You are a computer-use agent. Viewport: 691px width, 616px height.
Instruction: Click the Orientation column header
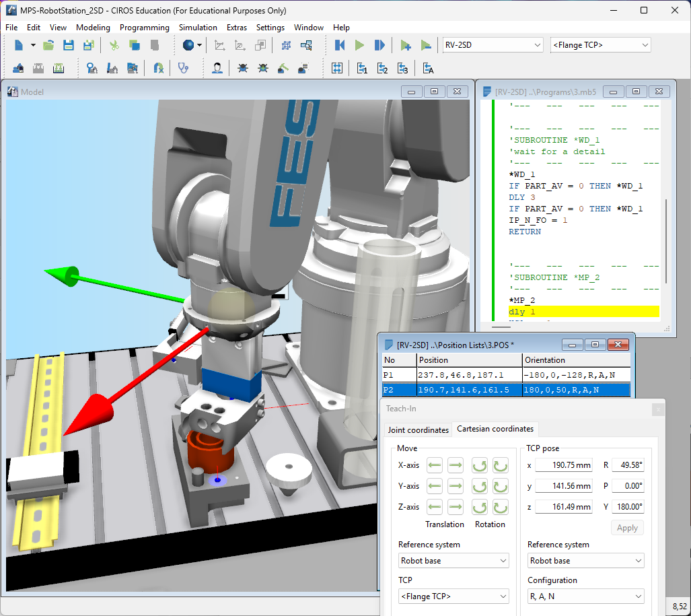577,360
